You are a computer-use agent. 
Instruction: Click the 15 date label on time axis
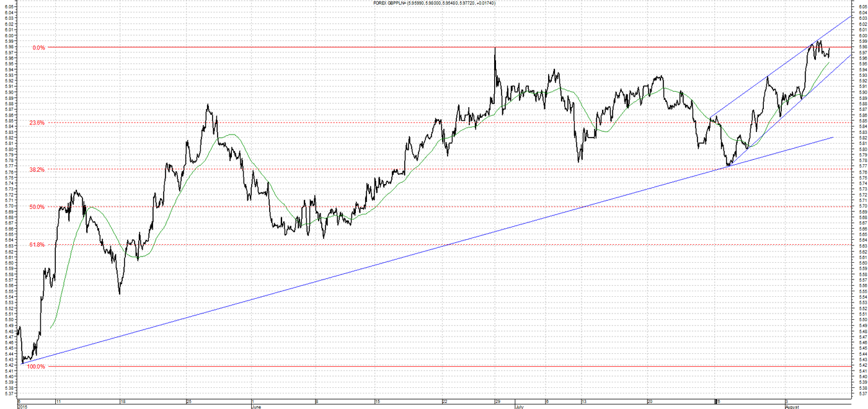pyautogui.click(x=378, y=402)
